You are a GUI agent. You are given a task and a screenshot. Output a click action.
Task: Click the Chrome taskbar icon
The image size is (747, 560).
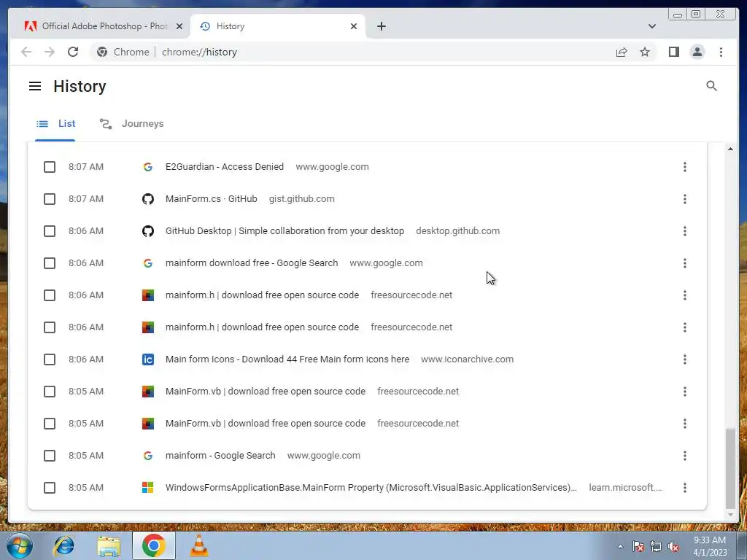coord(153,545)
